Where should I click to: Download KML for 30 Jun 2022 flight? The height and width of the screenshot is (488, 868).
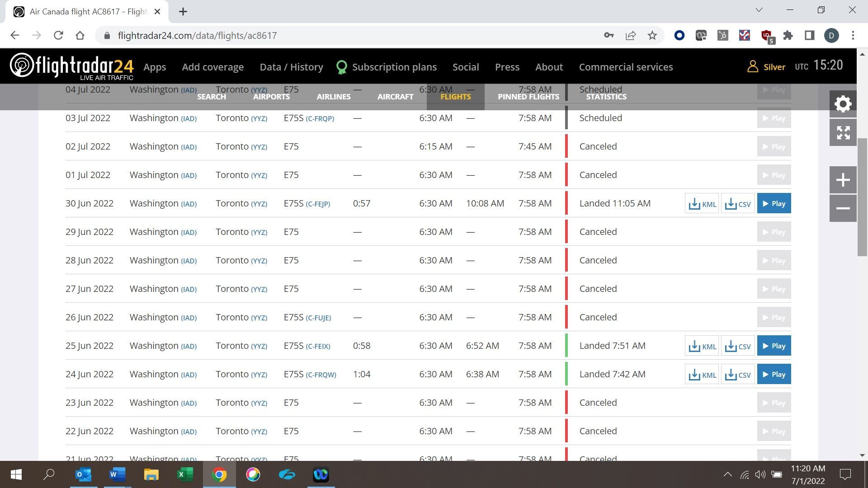click(702, 204)
